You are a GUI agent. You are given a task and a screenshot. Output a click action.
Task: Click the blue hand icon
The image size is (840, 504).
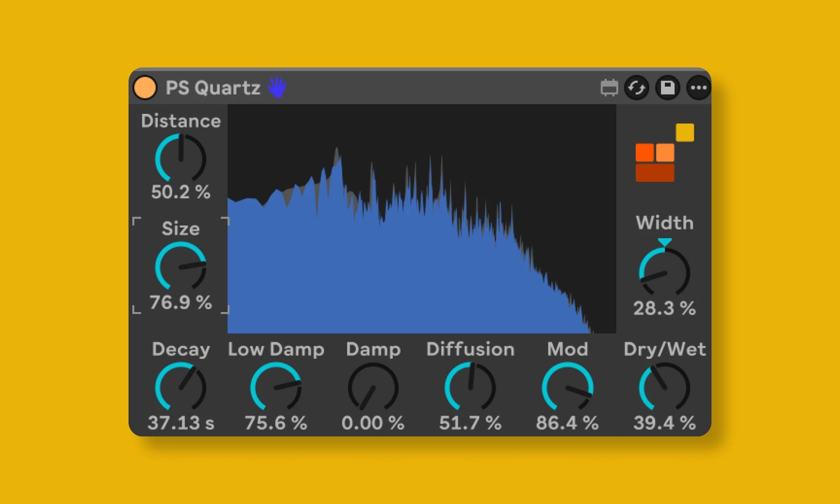coord(277,87)
